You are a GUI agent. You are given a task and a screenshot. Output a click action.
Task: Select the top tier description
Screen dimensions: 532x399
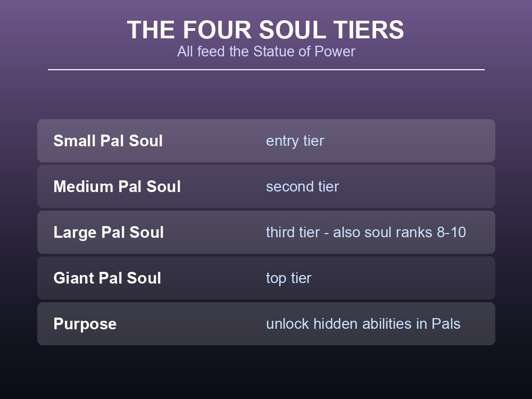(x=288, y=279)
